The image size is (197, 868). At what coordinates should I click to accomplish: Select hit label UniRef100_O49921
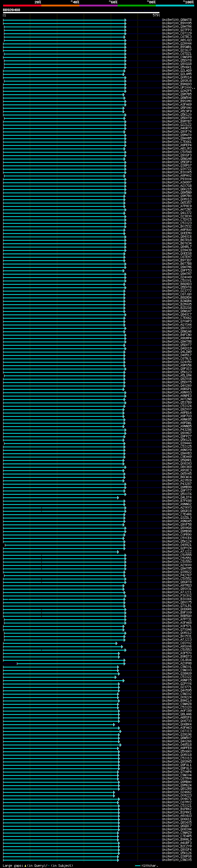[177, 545]
